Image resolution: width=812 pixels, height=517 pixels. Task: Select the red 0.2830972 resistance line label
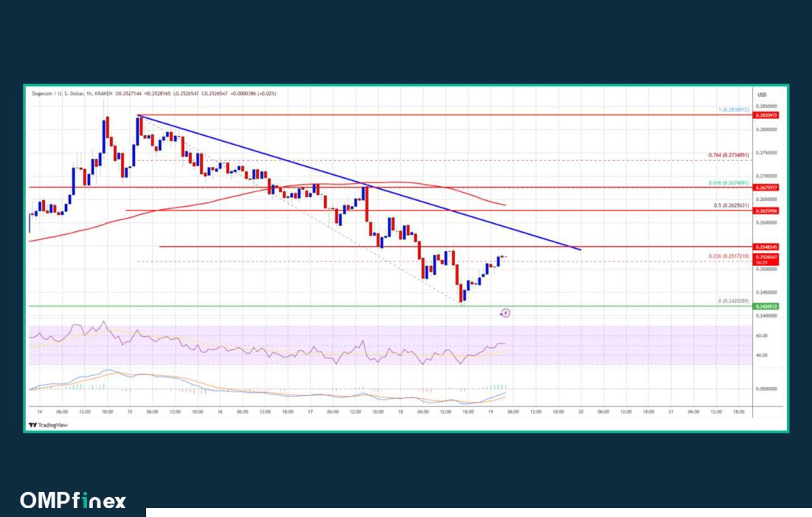(x=765, y=116)
